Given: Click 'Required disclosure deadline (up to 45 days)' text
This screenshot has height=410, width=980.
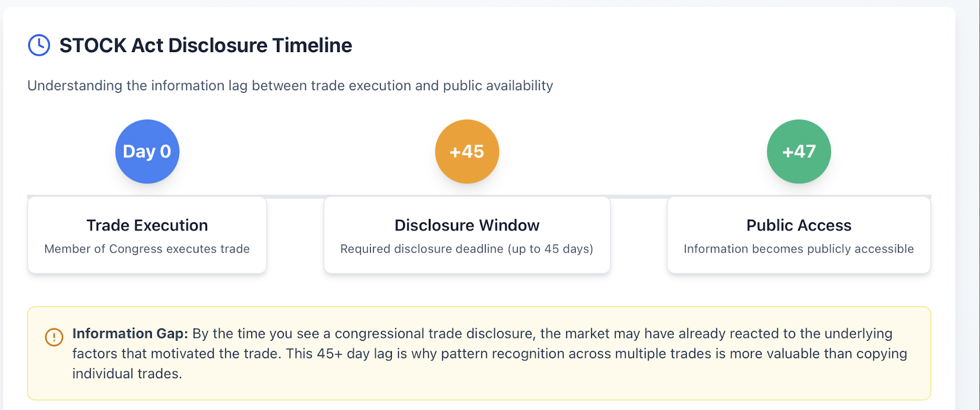Looking at the screenshot, I should (x=467, y=249).
